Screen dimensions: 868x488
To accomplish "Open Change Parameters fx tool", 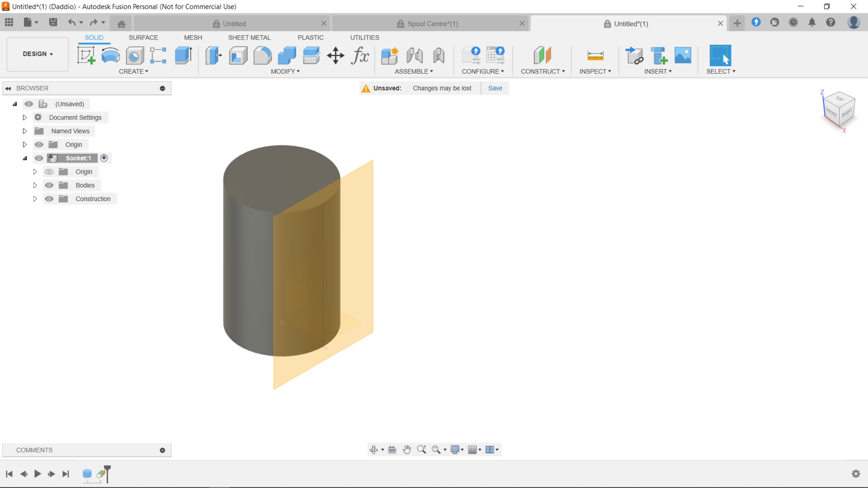I will pyautogui.click(x=360, y=56).
